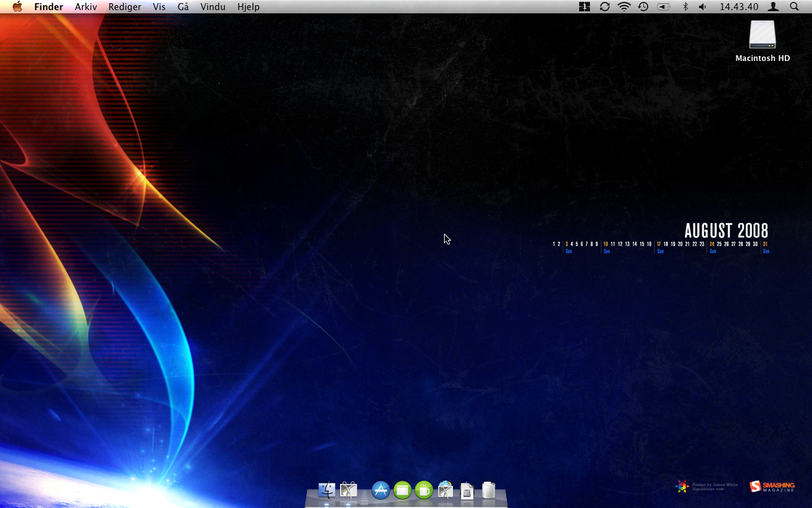Image resolution: width=812 pixels, height=508 pixels.
Task: Click the battery charging status icon
Action: [664, 7]
